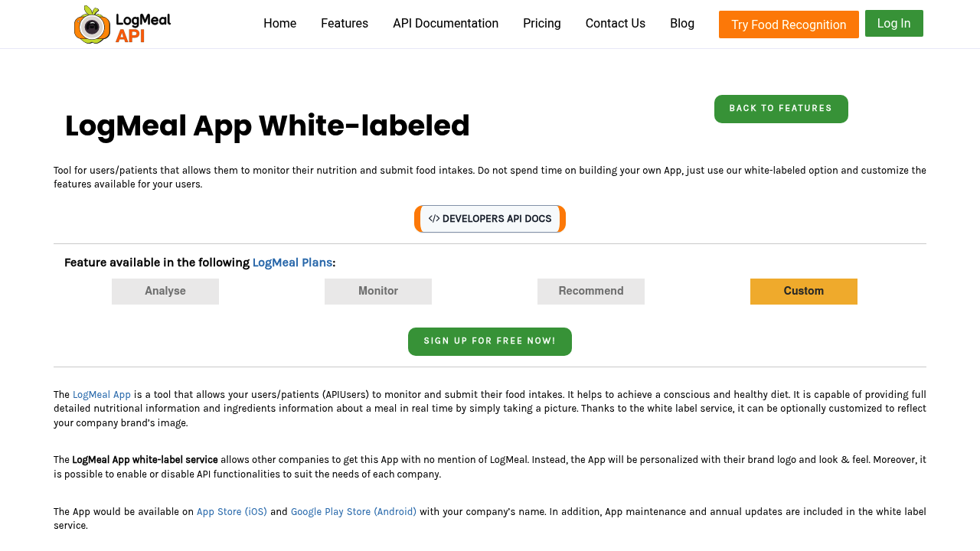The image size is (980, 551).
Task: Select the Monitor plan box
Action: click(378, 292)
